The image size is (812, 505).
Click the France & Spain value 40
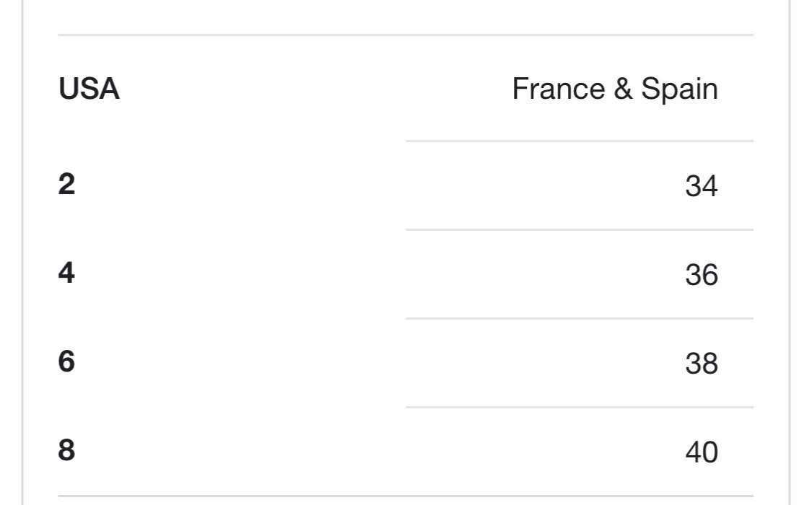pyautogui.click(x=701, y=452)
